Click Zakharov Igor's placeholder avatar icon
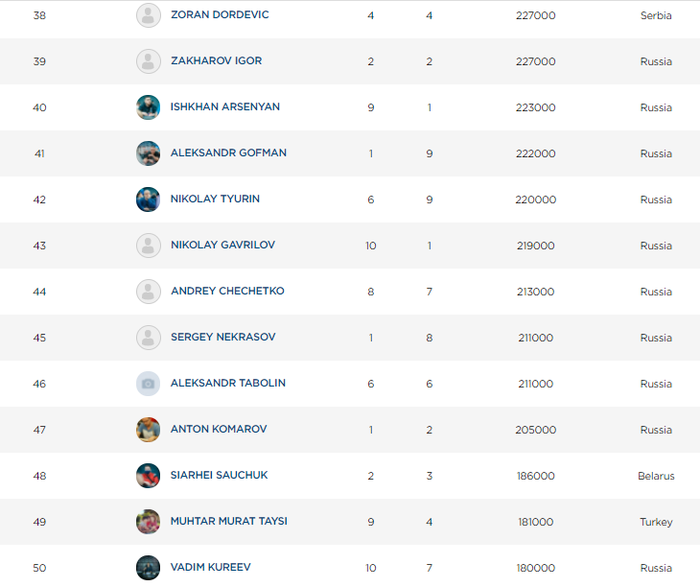Image resolution: width=700 pixels, height=587 pixels. point(148,61)
